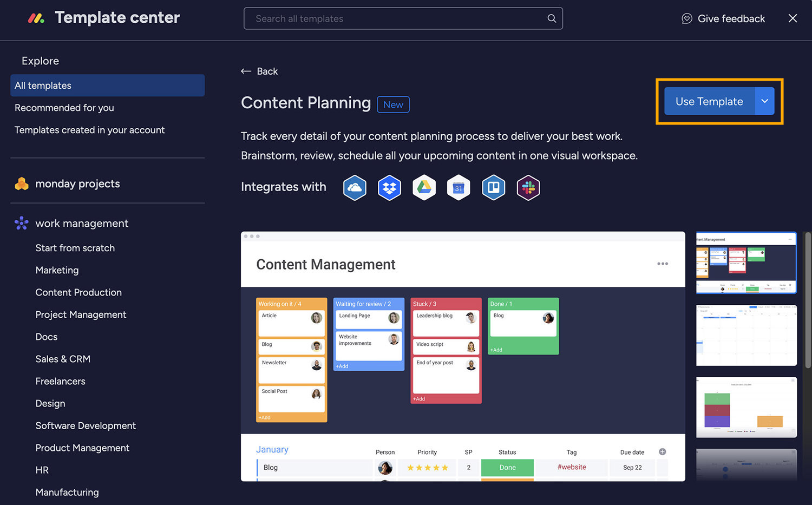Click +Add in the Done column
This screenshot has width=812, height=505.
pyautogui.click(x=496, y=350)
